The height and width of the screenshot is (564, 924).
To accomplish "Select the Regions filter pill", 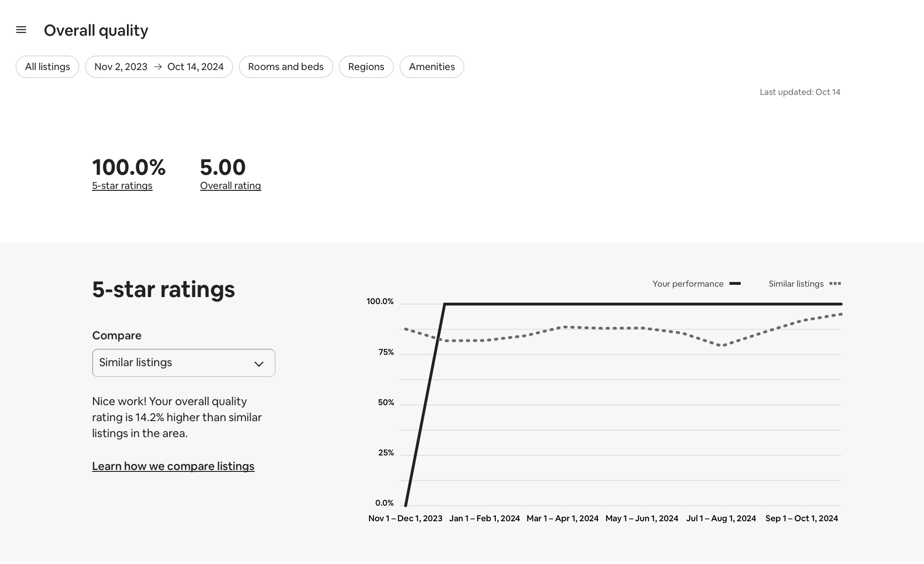I will (366, 67).
